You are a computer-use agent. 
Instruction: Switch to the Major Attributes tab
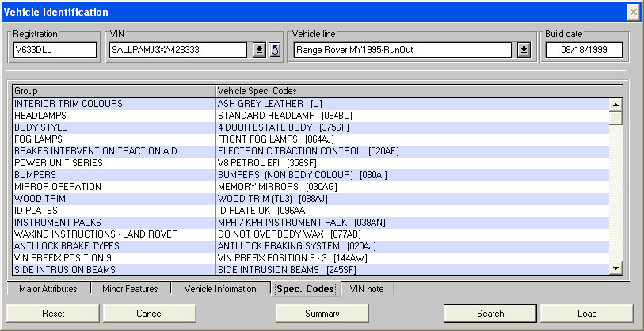click(48, 289)
